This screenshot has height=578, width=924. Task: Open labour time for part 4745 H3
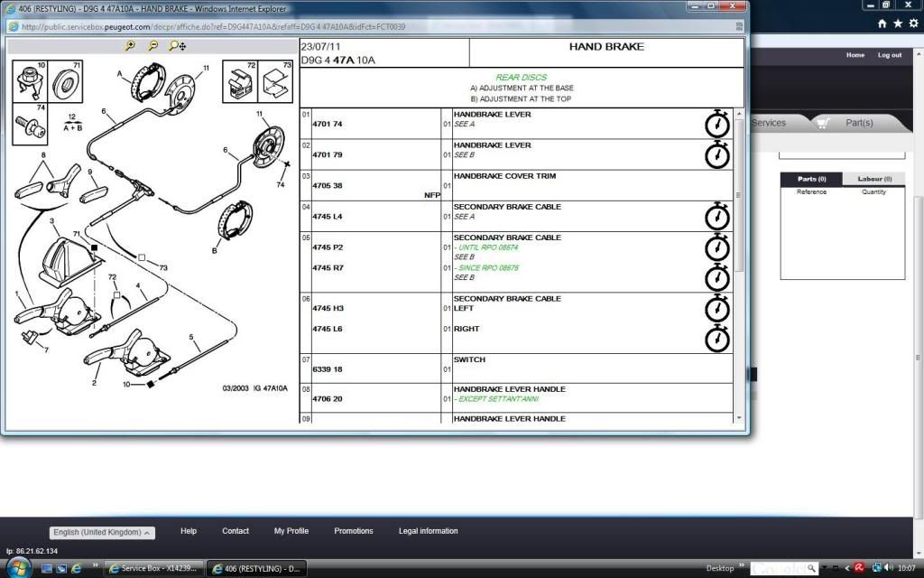tap(717, 308)
